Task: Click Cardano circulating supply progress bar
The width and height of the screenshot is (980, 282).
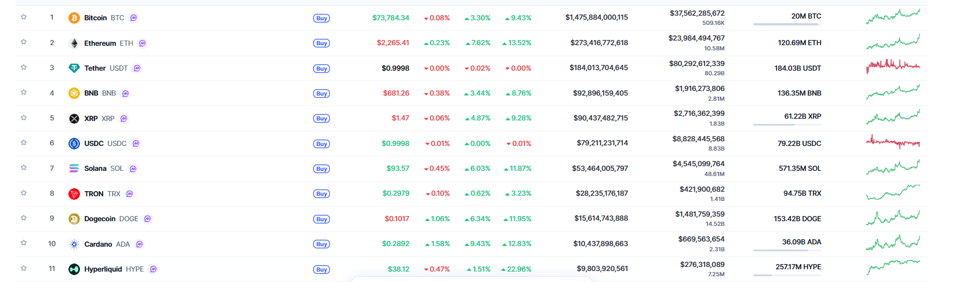Action: click(787, 250)
